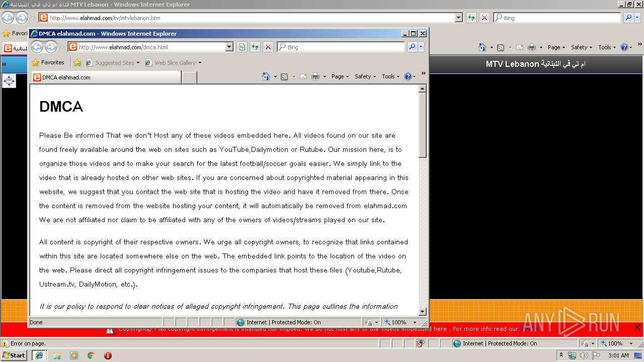The image size is (644, 362).
Task: Click Home icon in DMCA window
Action: [266, 76]
